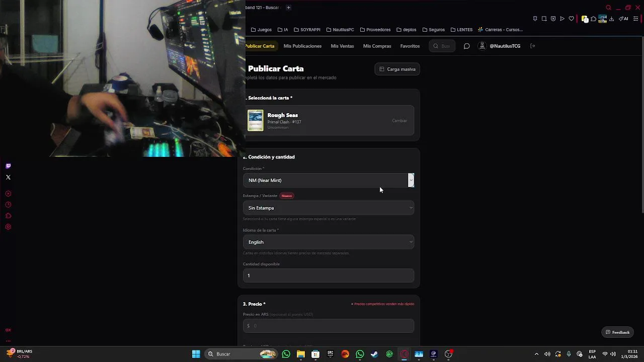Open Epic Games launcher from the taskbar

(x=330, y=354)
